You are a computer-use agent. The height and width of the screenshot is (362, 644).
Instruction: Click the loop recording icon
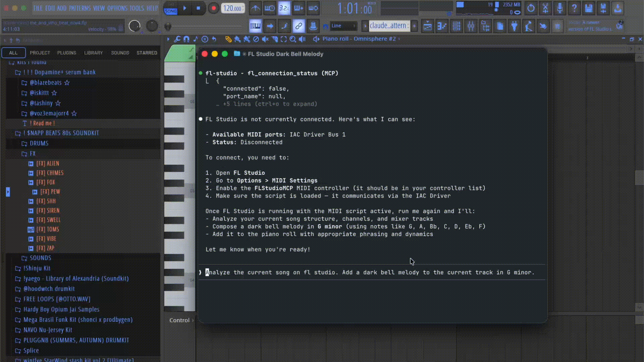tap(313, 8)
